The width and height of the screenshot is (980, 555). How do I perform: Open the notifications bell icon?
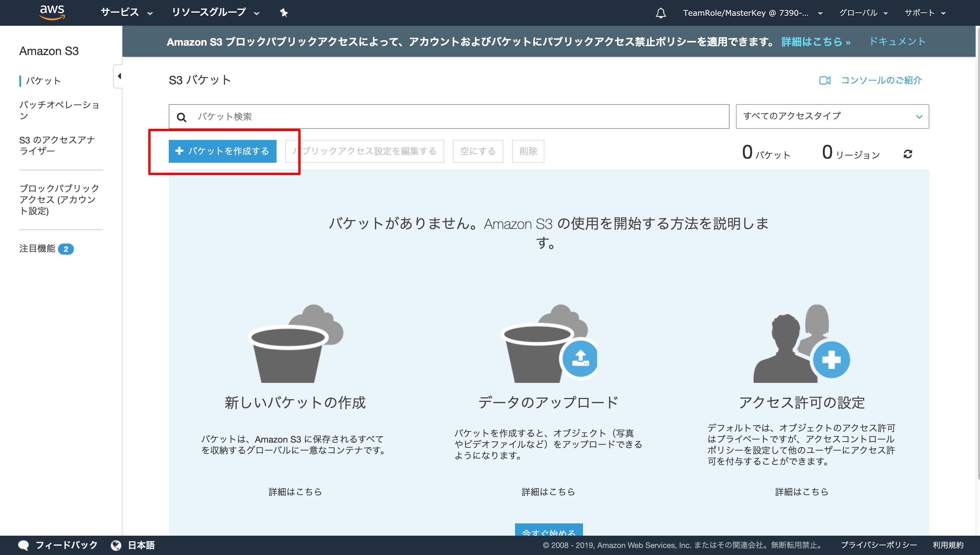coord(661,13)
